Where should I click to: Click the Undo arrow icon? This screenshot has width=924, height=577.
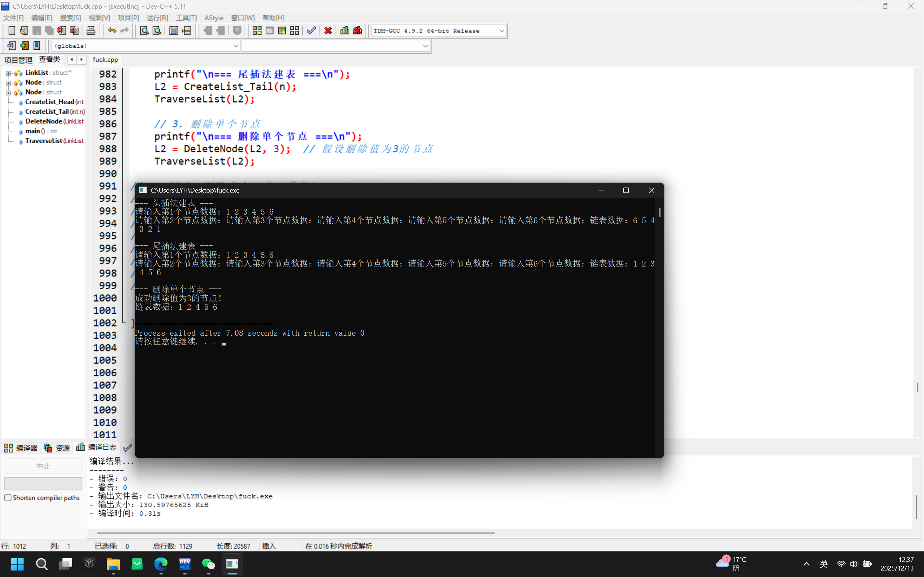(112, 31)
